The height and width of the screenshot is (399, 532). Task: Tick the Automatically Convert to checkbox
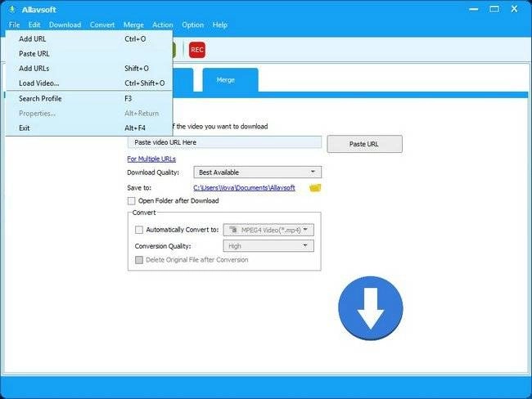(139, 230)
